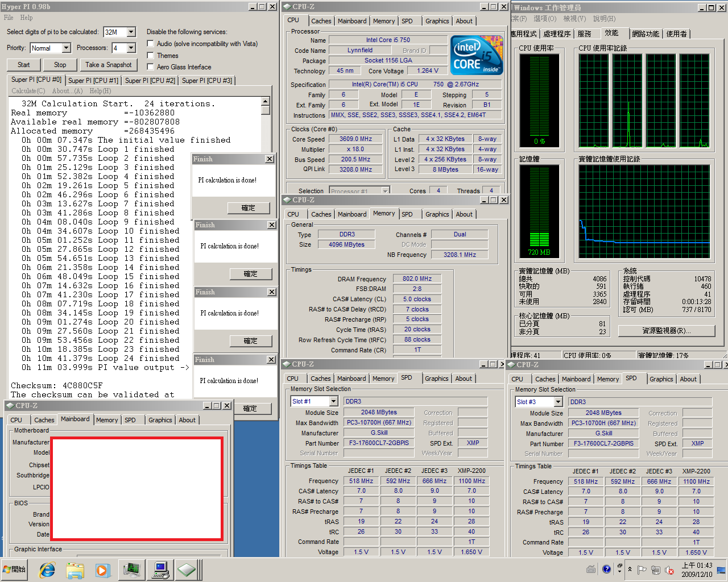Viewport: 728px width, 582px height.
Task: Click NB Frequency 3208.1 MHz field
Action: click(x=460, y=255)
